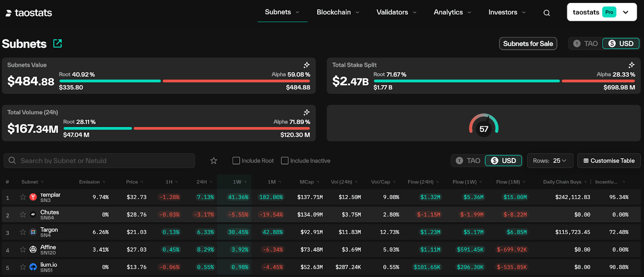This screenshot has width=644, height=277.
Task: Click Chutes 1M change -19.54%
Action: [271, 215]
